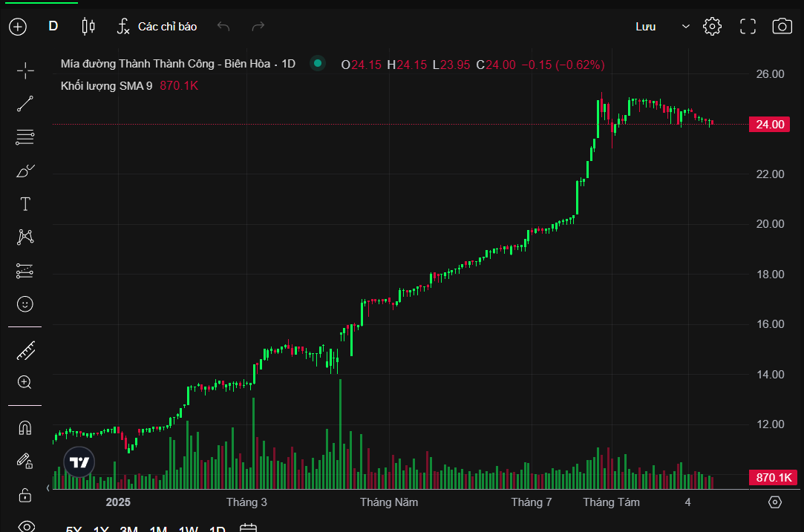Open the D interval selector
This screenshot has width=804, height=532.
pos(53,26)
